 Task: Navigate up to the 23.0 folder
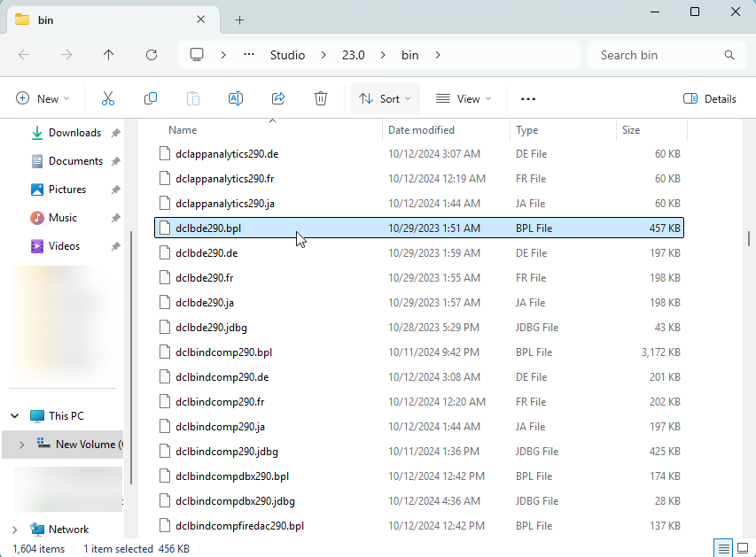[108, 55]
